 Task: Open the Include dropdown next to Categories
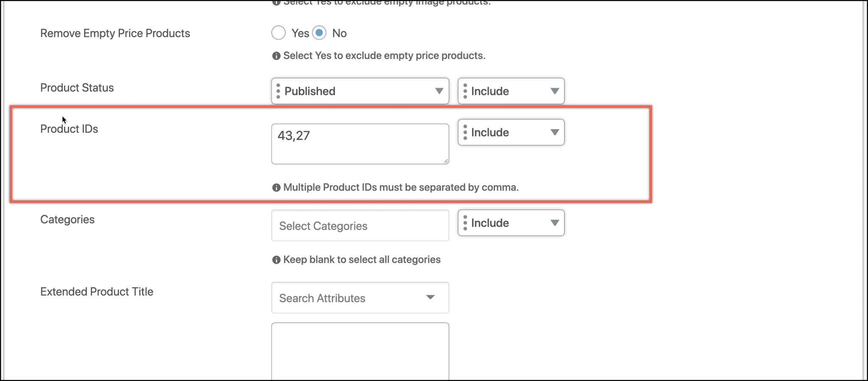[511, 223]
